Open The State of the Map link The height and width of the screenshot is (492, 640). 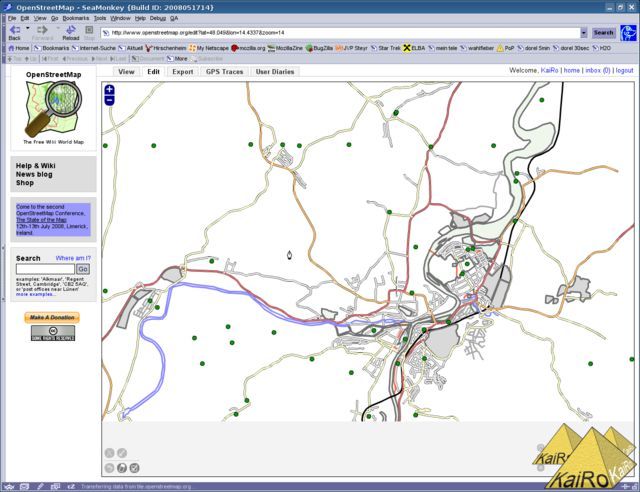(x=41, y=220)
